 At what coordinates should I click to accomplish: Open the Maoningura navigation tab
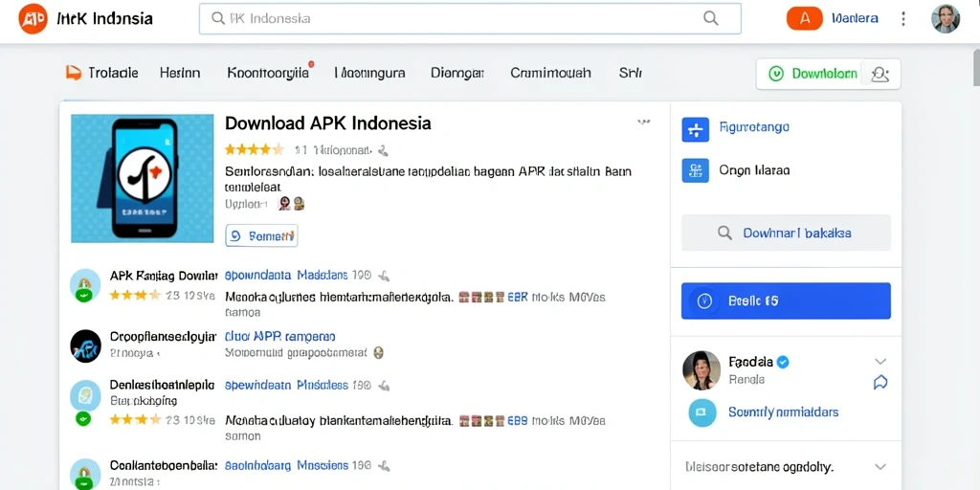pos(369,73)
